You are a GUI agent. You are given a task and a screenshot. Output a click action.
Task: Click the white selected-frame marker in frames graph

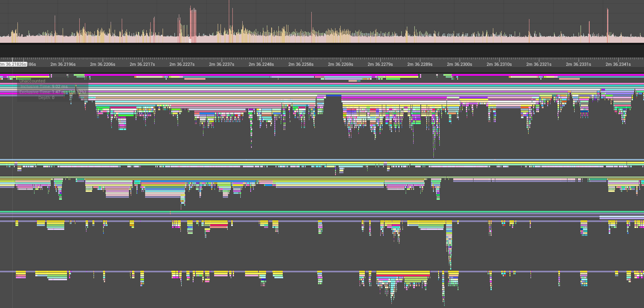(x=190, y=40)
